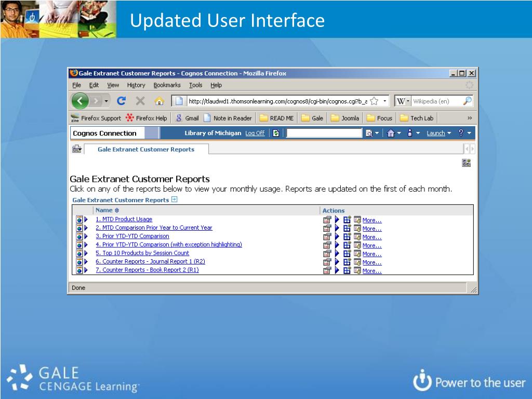Expand the help dropdown arrow
Image resolution: width=532 pixels, height=399 pixels.
[x=469, y=133]
